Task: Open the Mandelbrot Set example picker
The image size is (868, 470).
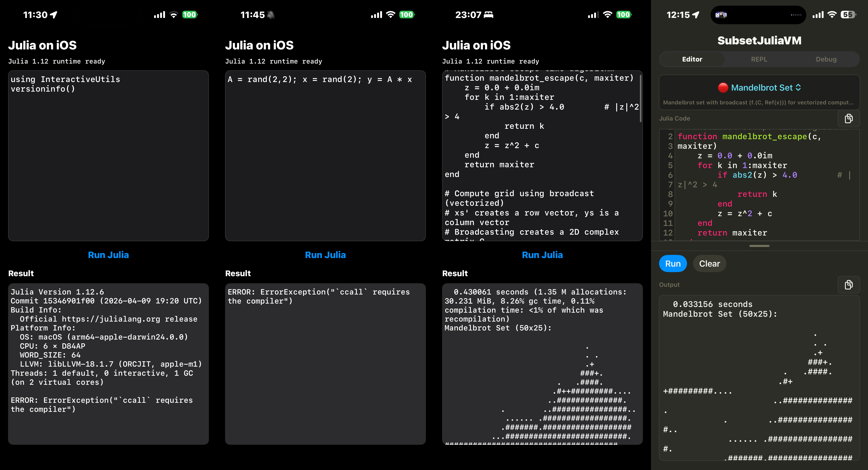Action: click(x=759, y=88)
